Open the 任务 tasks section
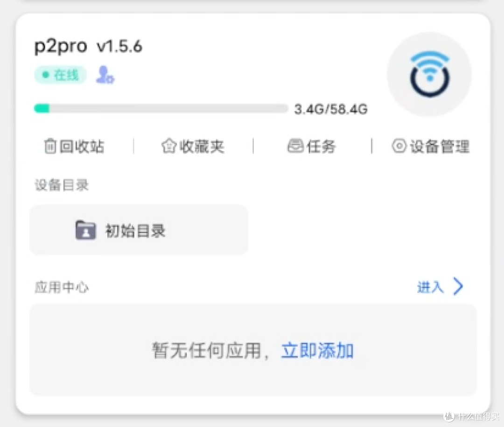This screenshot has height=427, width=504. pos(311,146)
